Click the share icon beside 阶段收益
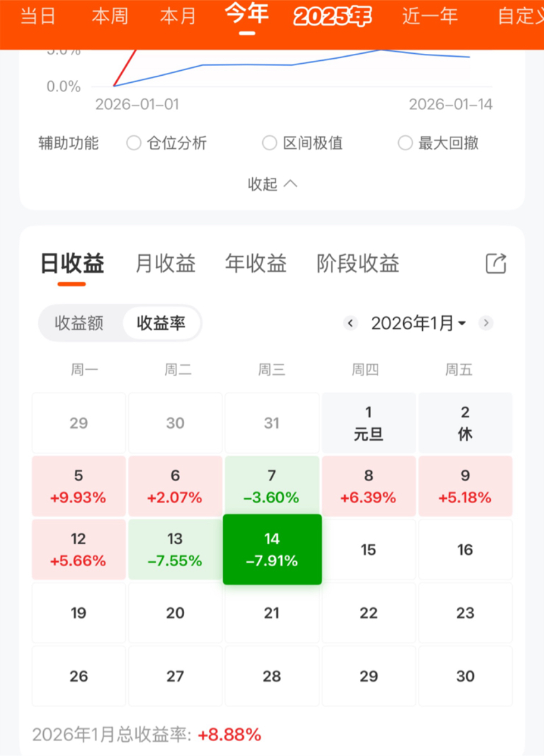Screen dimensions: 544x756 (x=496, y=264)
